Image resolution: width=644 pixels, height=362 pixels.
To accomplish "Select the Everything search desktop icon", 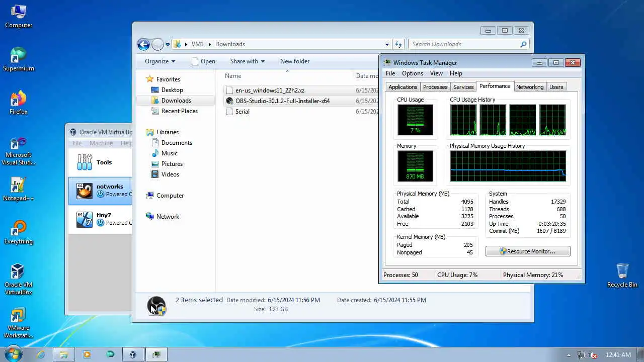I will pos(19,232).
